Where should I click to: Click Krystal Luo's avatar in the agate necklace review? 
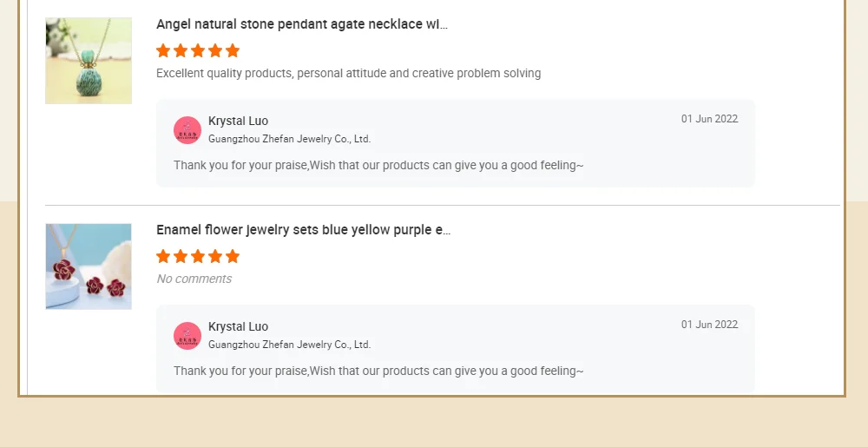click(187, 130)
